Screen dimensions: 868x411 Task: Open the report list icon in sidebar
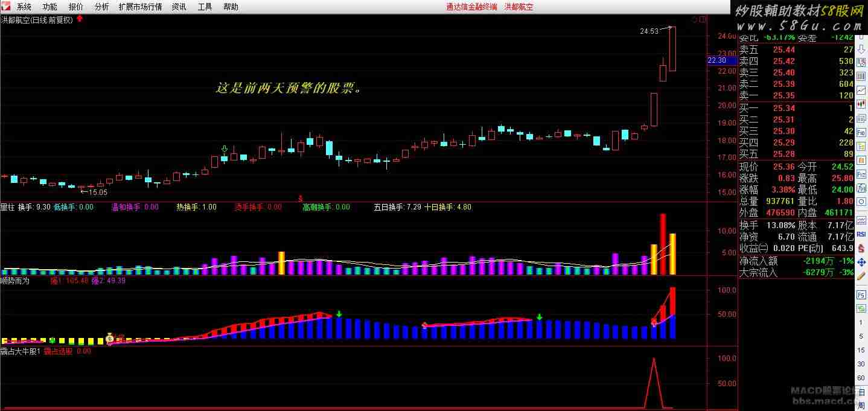point(862,62)
